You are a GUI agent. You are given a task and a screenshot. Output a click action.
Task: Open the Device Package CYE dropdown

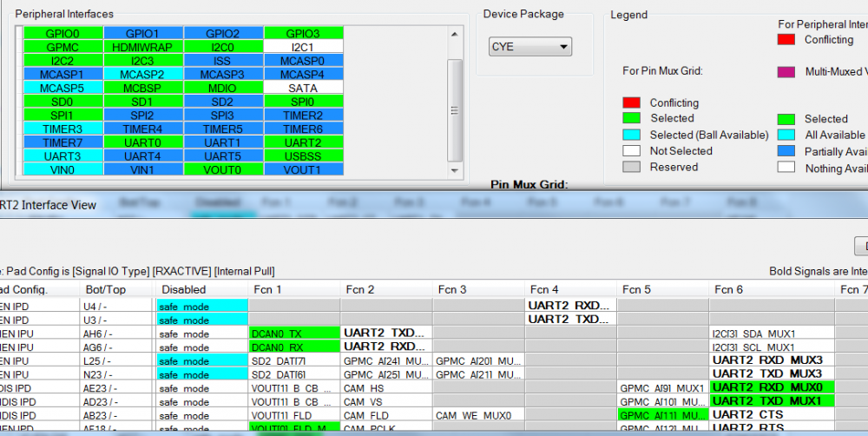529,47
